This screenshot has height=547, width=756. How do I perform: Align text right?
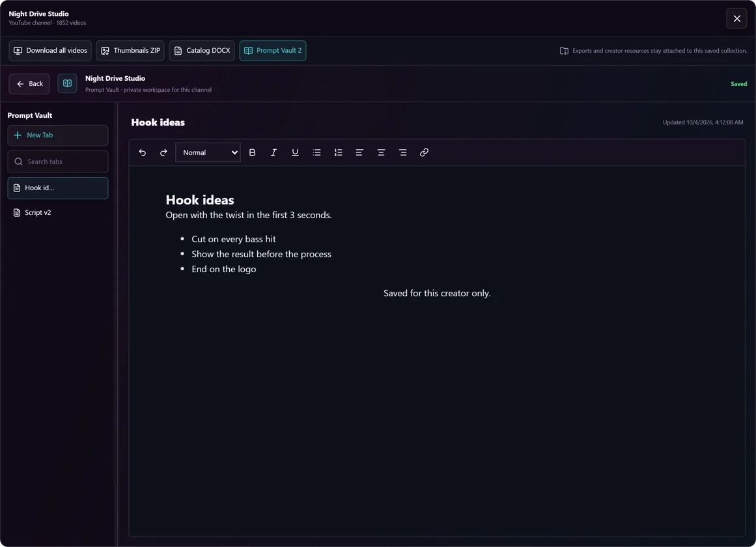[x=402, y=152]
